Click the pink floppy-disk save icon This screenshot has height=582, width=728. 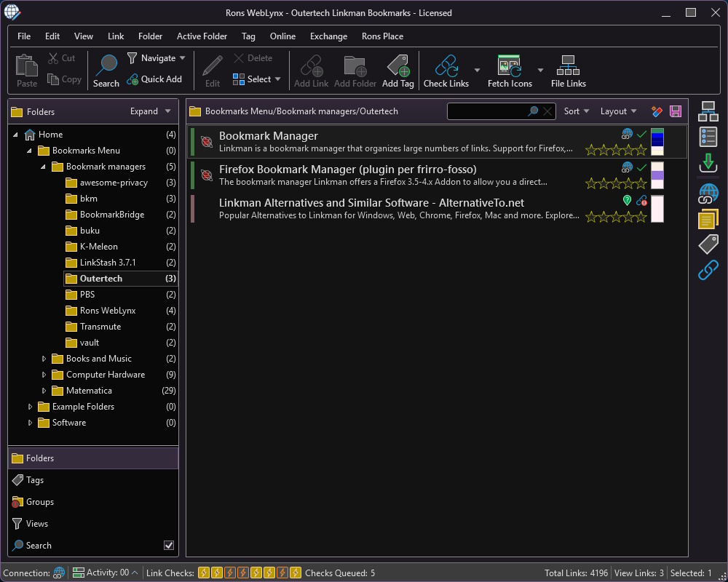pos(676,111)
